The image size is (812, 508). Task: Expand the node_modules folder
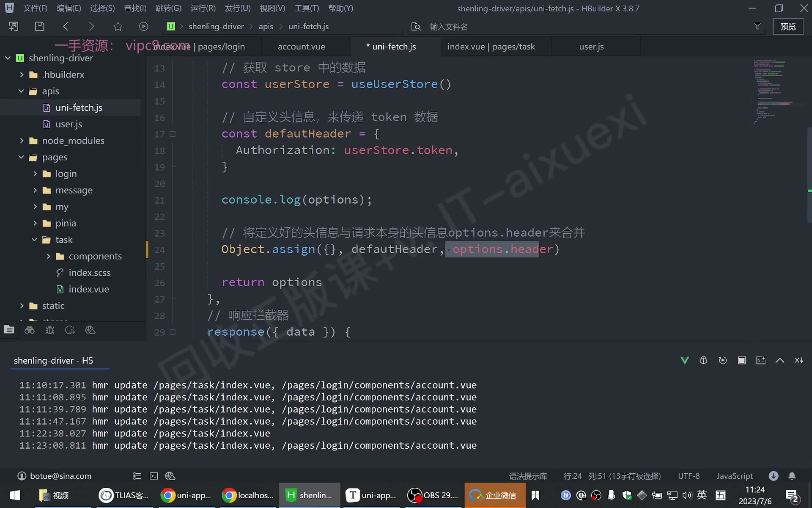(x=22, y=141)
